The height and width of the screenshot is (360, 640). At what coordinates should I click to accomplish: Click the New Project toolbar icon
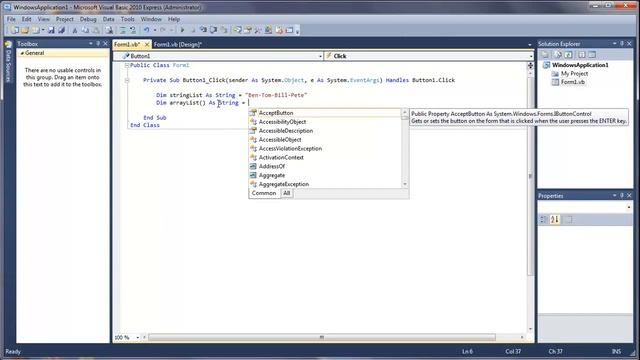tap(15, 30)
